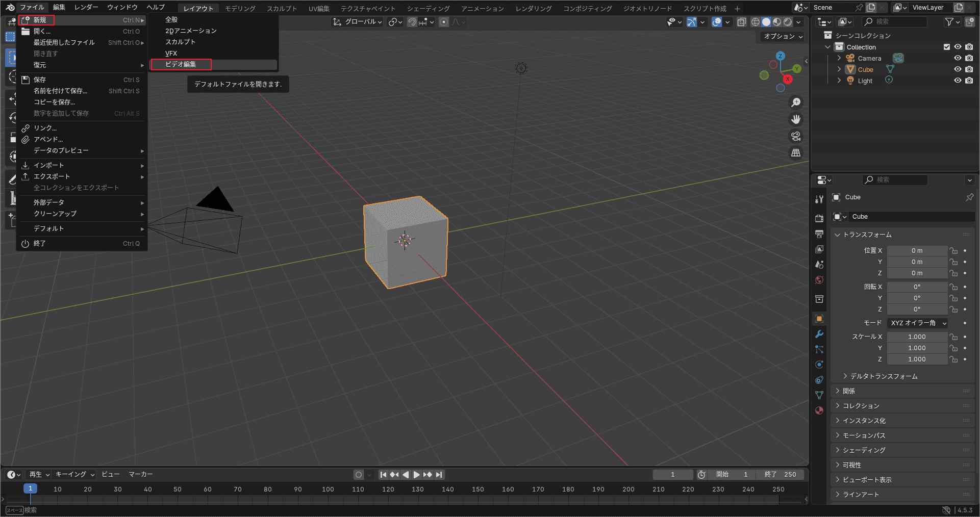This screenshot has width=980, height=517.
Task: Toggle Camera visibility eye icon
Action: point(958,58)
